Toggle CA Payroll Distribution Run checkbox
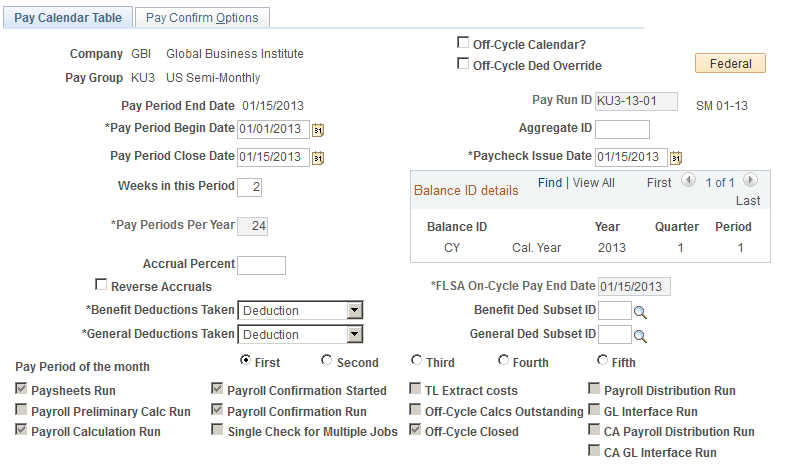 click(594, 430)
